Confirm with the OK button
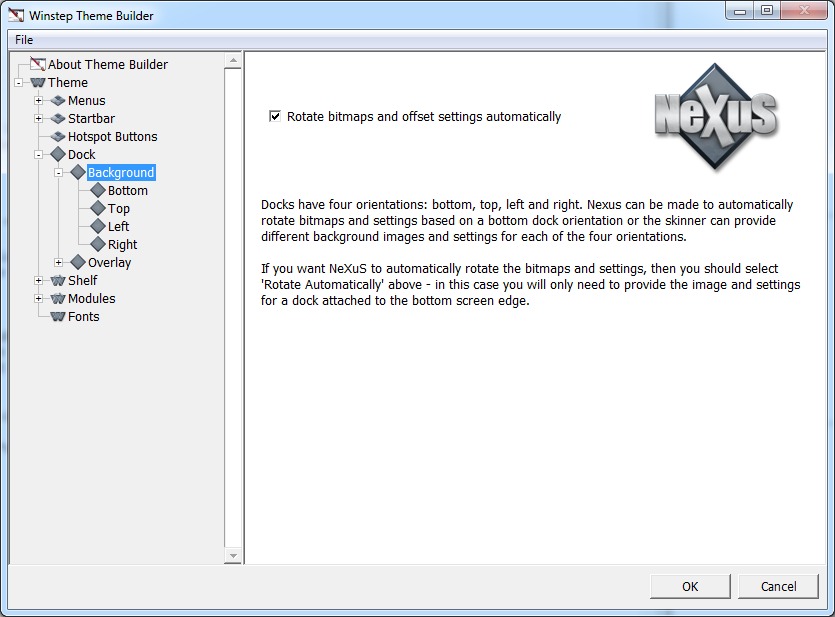 pyautogui.click(x=690, y=586)
